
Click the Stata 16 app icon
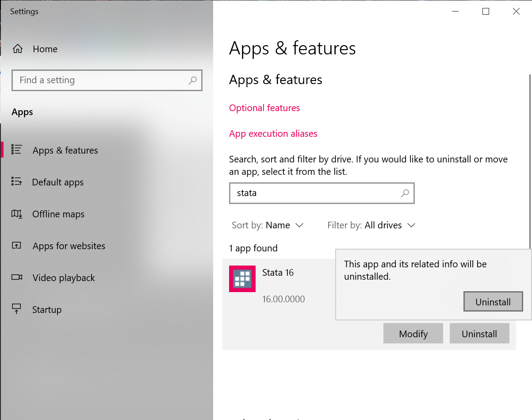coord(242,279)
